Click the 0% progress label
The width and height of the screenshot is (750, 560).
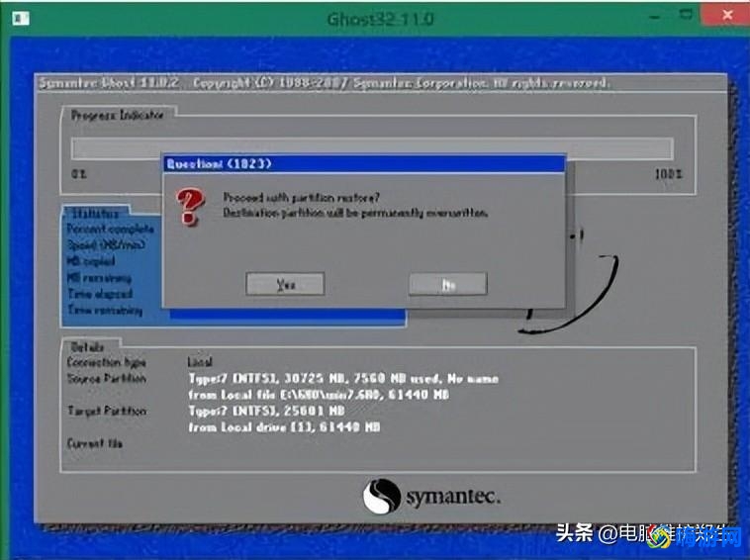pos(79,174)
